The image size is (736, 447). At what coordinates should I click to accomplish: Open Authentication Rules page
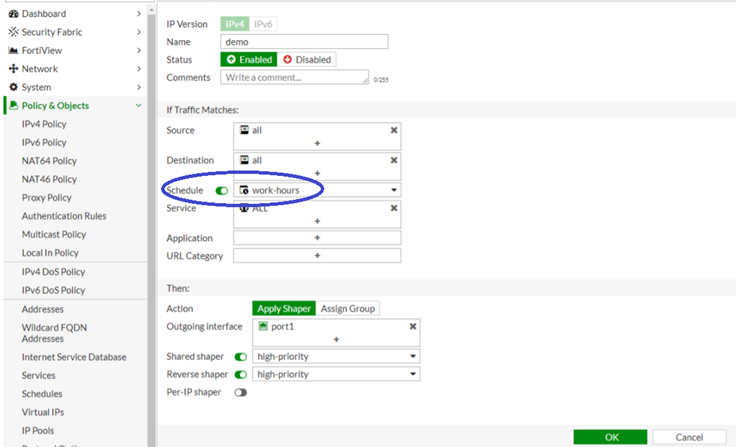click(x=64, y=216)
